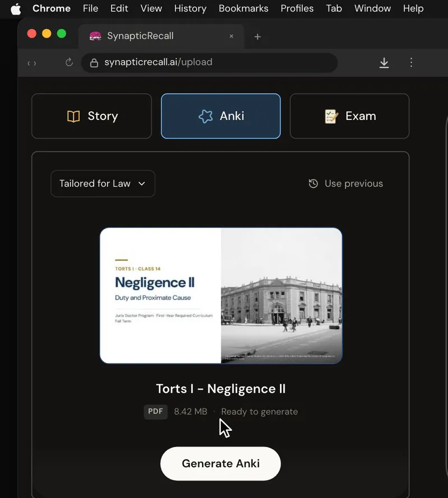The height and width of the screenshot is (498, 448).
Task: Switch to Story mode
Action: (92, 116)
